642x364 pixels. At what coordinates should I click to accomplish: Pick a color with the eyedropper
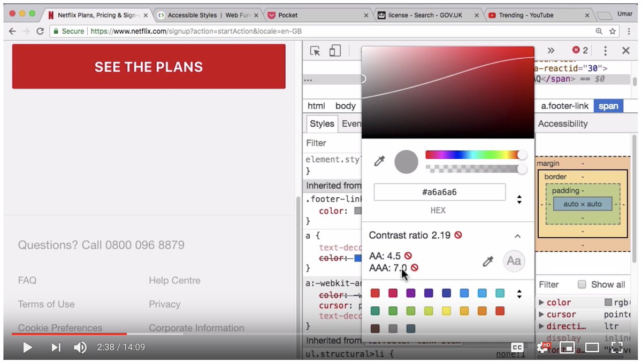[379, 161]
